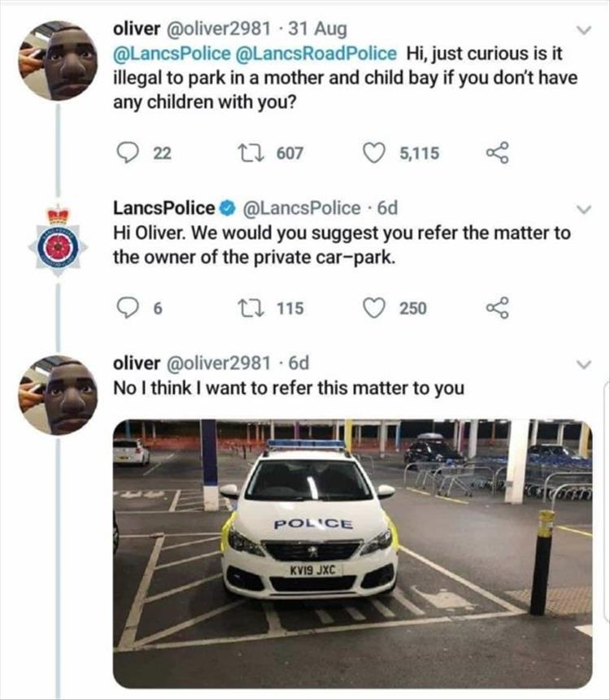Share oliver's first tweet
The image size is (610, 700).
[496, 152]
